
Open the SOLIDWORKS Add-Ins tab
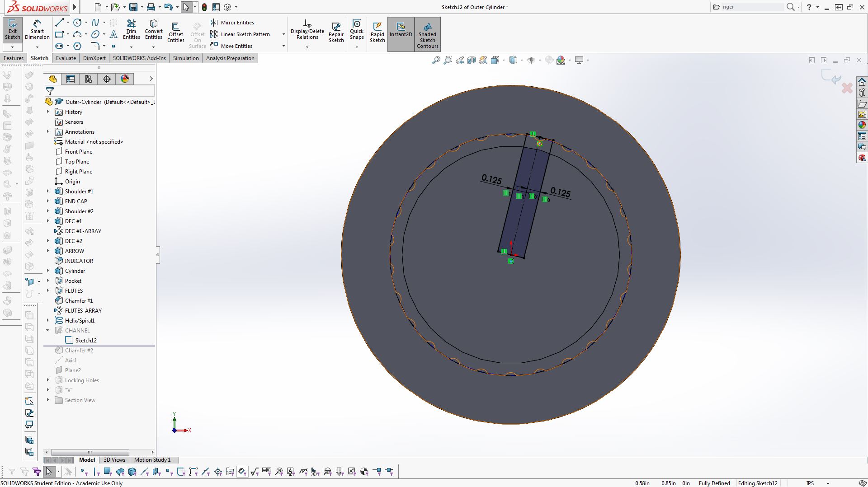coord(139,58)
